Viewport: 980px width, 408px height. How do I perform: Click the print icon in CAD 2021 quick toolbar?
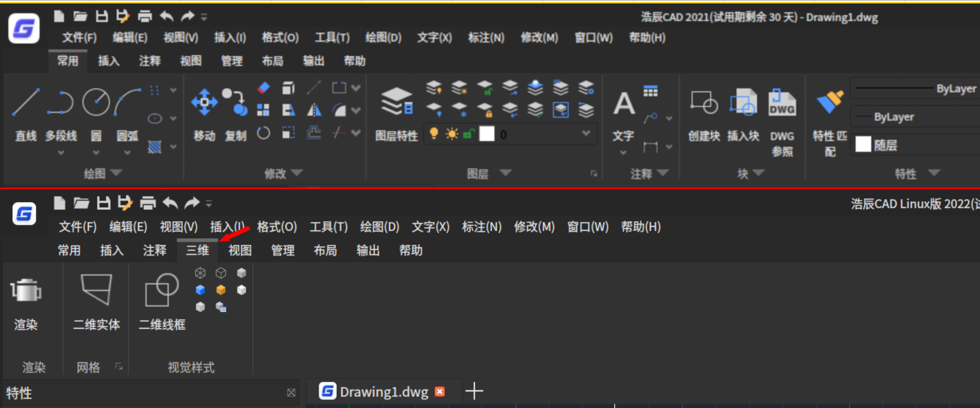[x=145, y=17]
